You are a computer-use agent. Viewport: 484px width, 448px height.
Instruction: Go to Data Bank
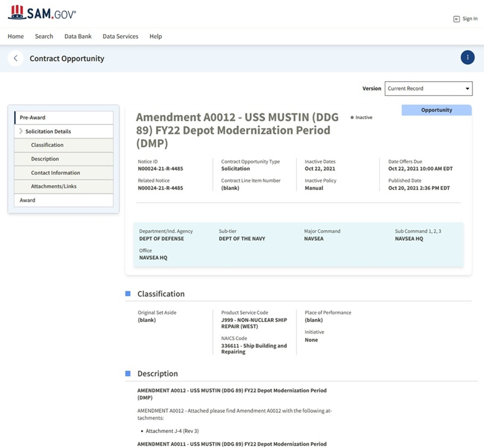click(x=78, y=36)
